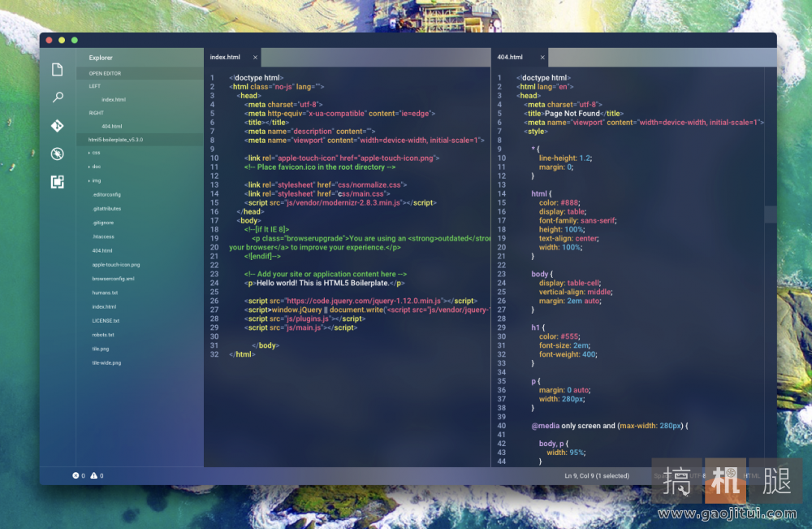Open browserconfig.xml in the file tree
The width and height of the screenshot is (812, 529).
[x=113, y=279]
